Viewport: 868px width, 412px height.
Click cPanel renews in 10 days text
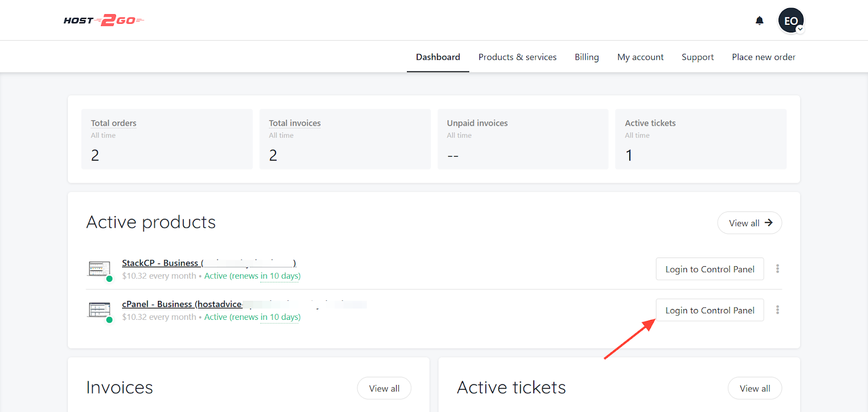pos(265,317)
